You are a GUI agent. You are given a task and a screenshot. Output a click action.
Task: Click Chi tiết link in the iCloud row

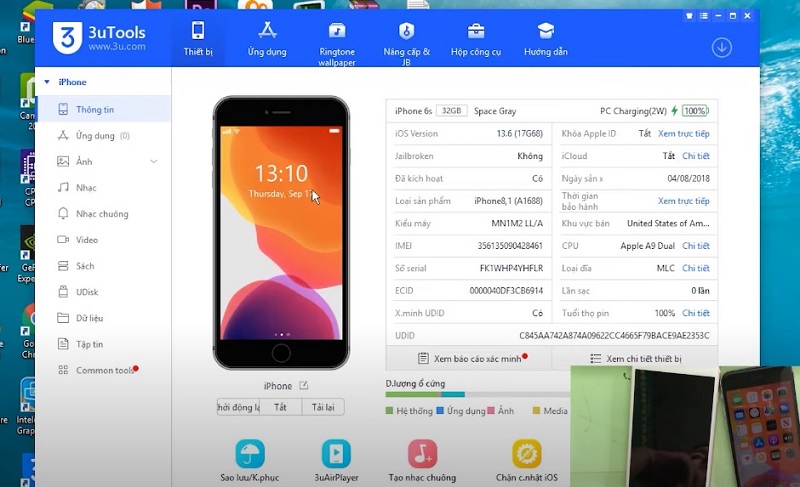[x=696, y=156]
